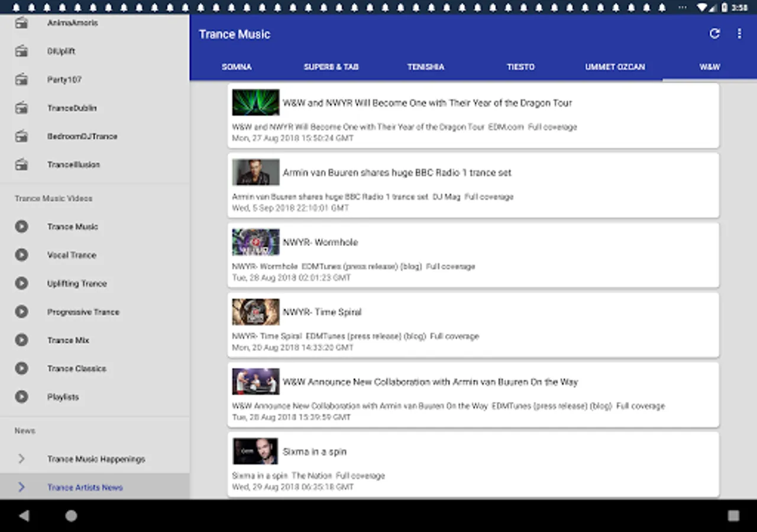This screenshot has width=757, height=532.
Task: Open the Year of the Dragon Tour thumbnail
Action: pyautogui.click(x=255, y=102)
